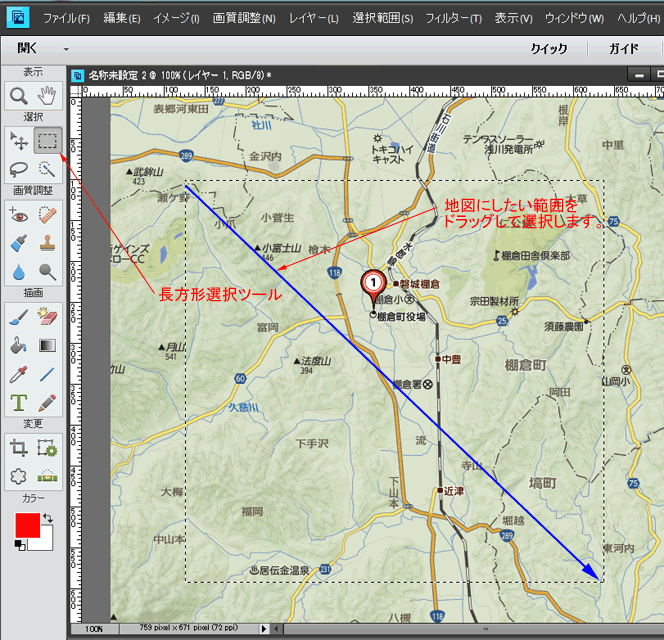Select the Smart Brush tool
The image size is (664, 640).
[x=19, y=243]
